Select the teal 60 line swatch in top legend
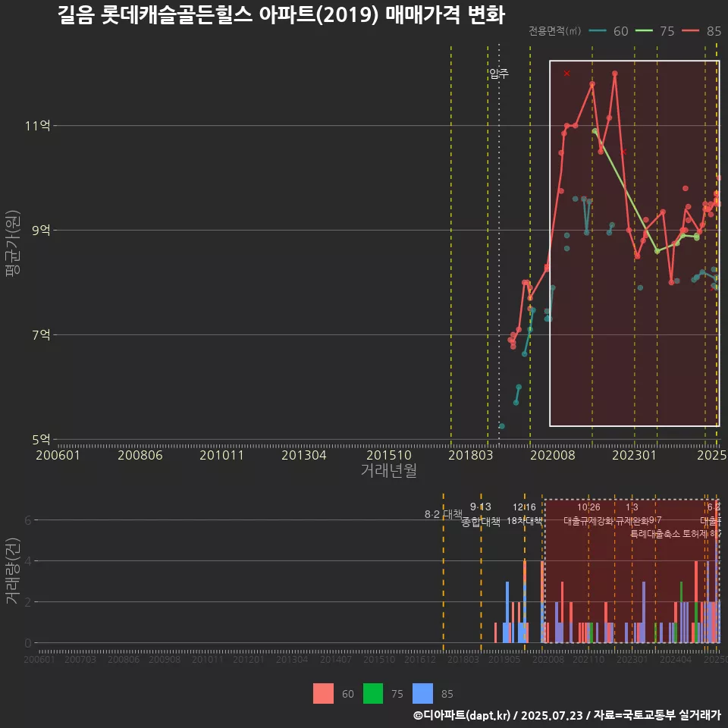The width and height of the screenshot is (728, 728). [x=598, y=31]
